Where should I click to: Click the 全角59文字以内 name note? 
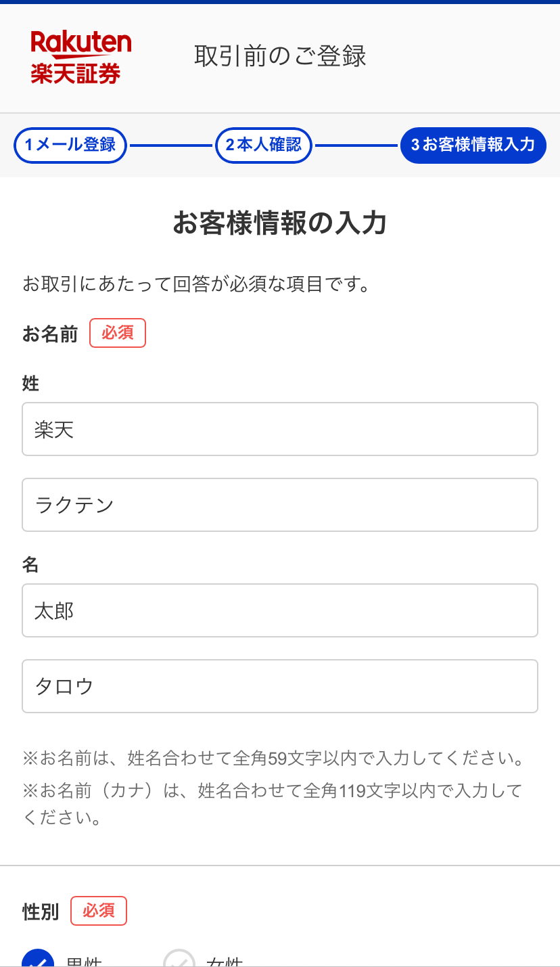[x=274, y=759]
